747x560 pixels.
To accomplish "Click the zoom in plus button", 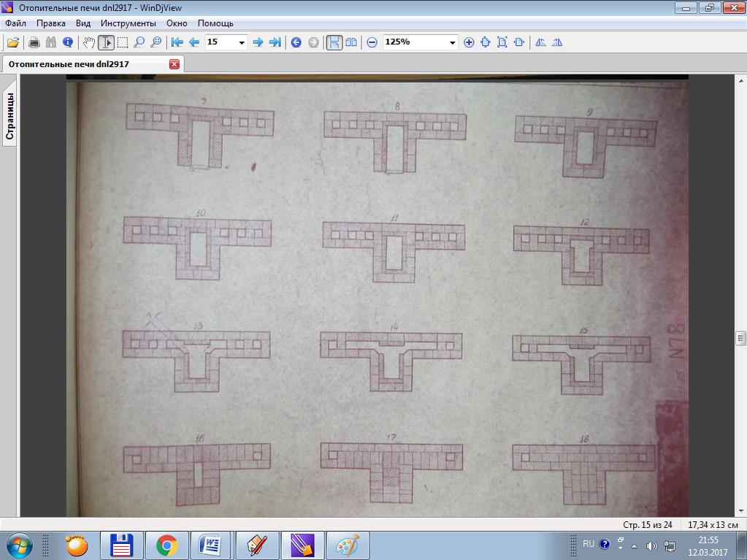I will coord(469,42).
